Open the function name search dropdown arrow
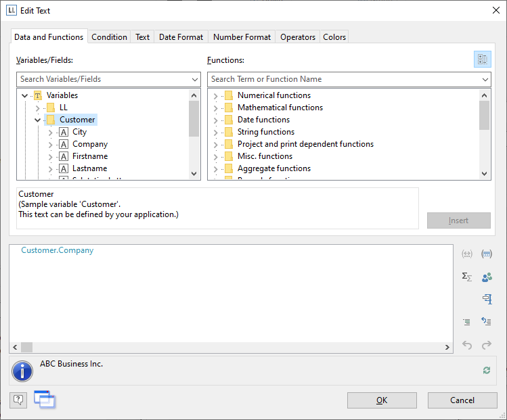Screen dimensions: 507x420 [x=485, y=79]
